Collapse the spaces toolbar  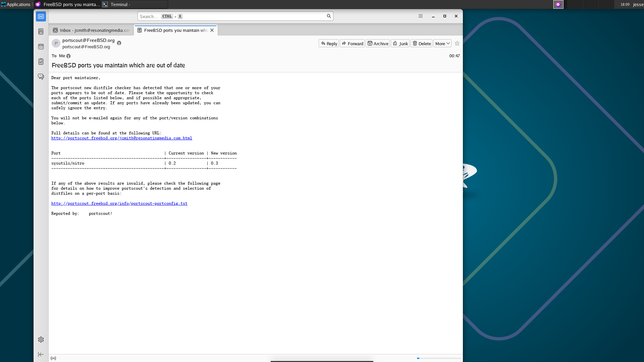coord(41,354)
